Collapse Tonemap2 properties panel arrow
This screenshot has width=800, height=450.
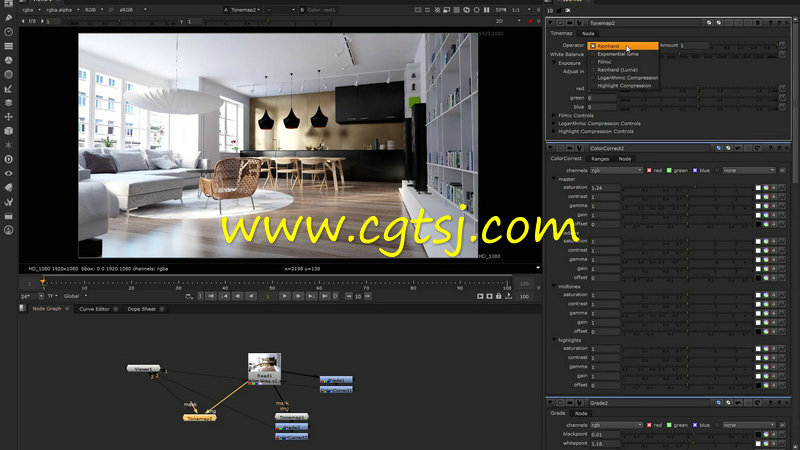click(x=551, y=23)
